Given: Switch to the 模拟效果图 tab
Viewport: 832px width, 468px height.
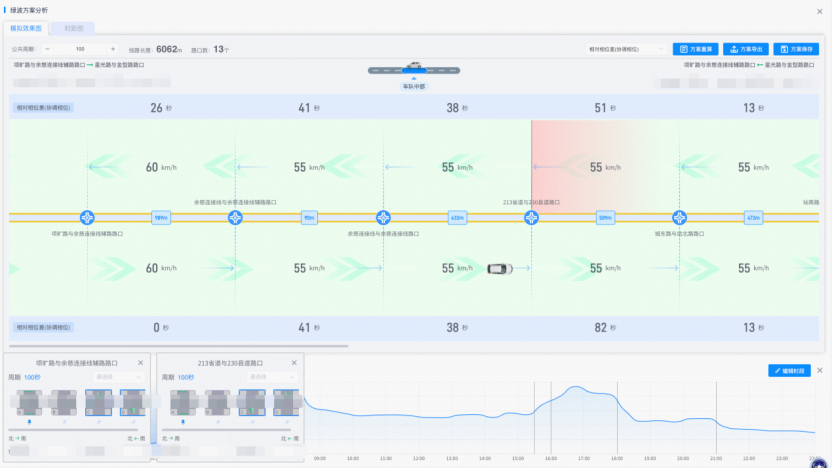Looking at the screenshot, I should pyautogui.click(x=26, y=29).
